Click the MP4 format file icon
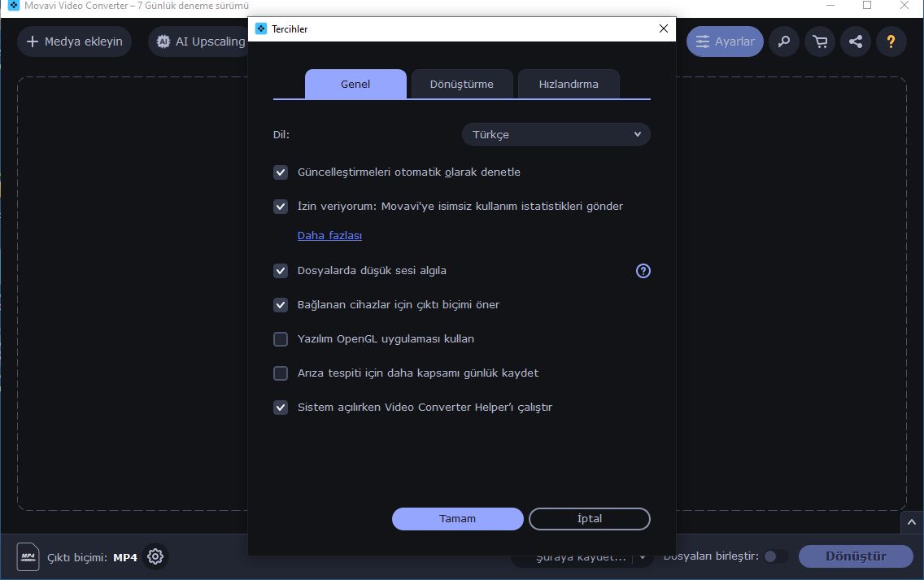924x580 pixels. click(28, 556)
